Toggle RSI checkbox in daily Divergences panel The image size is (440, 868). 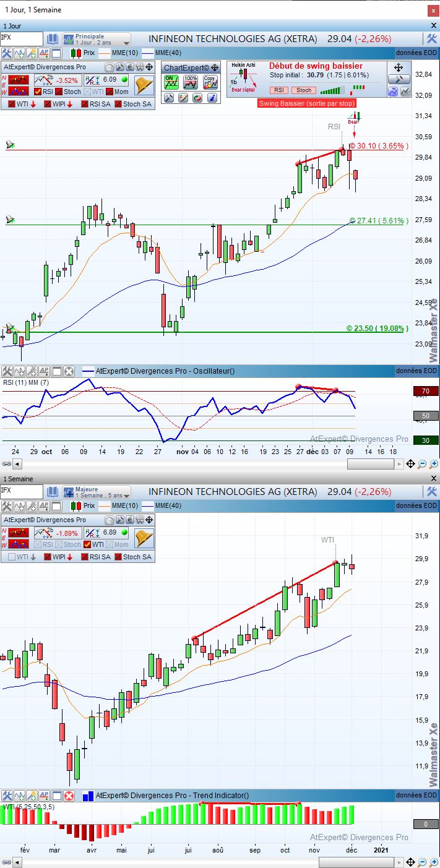pyautogui.click(x=38, y=92)
